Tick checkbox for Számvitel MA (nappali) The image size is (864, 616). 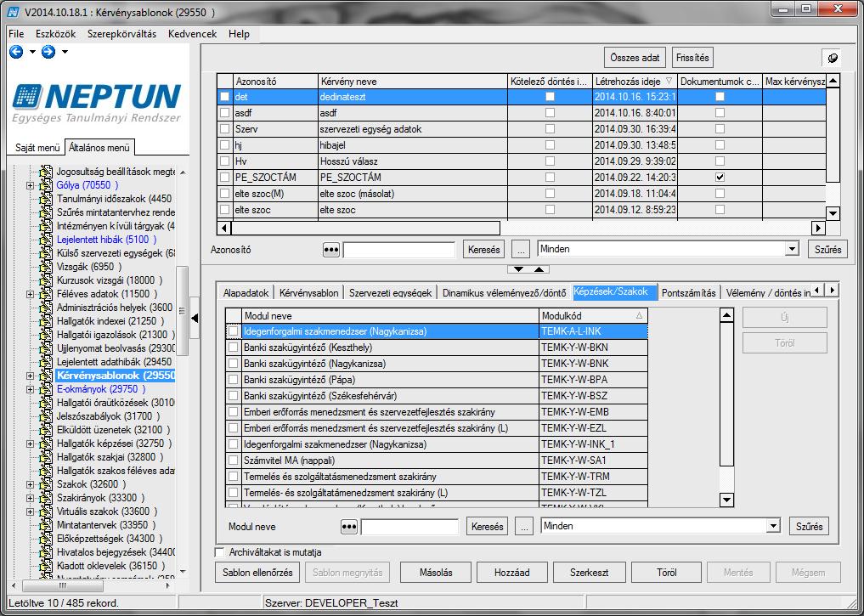[x=234, y=461]
